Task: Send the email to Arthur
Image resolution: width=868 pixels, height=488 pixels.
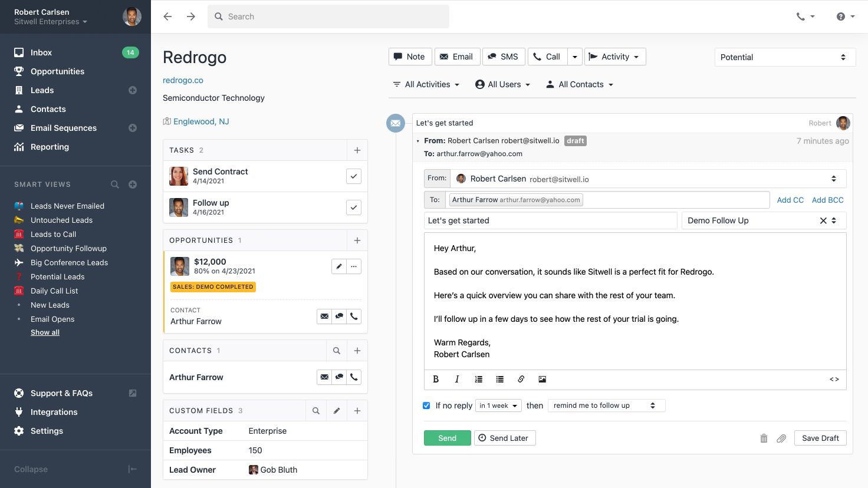Action: coord(447,438)
